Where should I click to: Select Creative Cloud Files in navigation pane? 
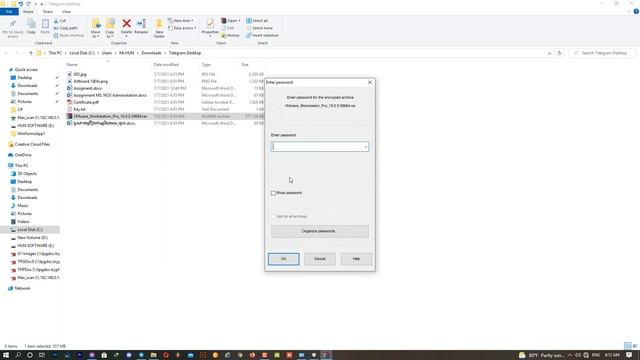[x=32, y=144]
